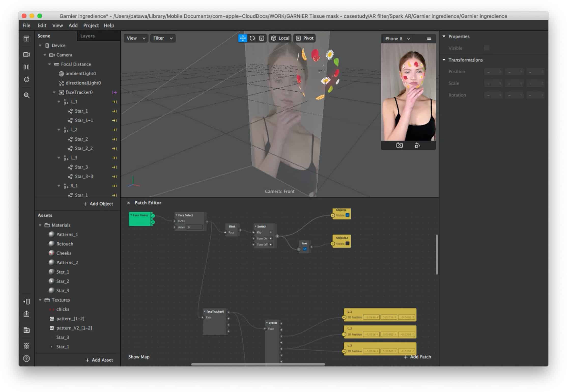Open the workspace layout icon in left toolbar

pyautogui.click(x=26, y=39)
